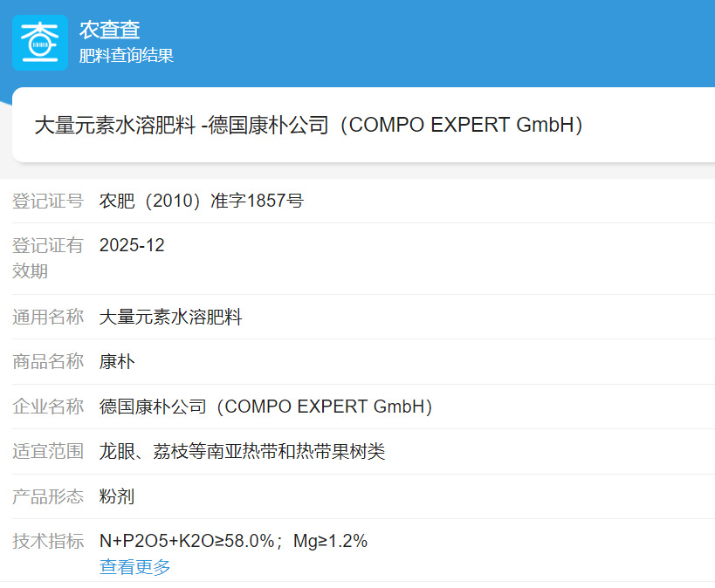Click the 农查查 app title

(x=109, y=30)
